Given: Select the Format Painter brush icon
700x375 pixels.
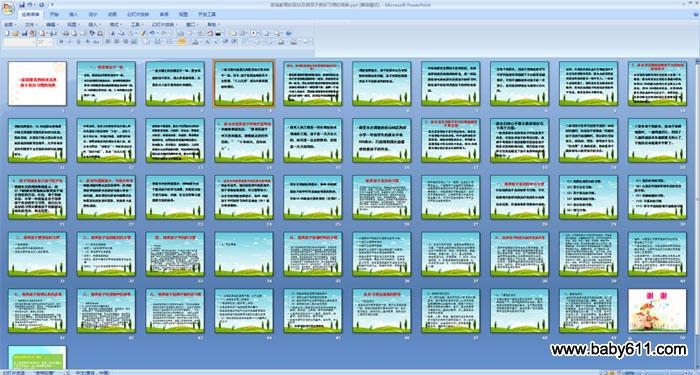Looking at the screenshot, I should [x=143, y=33].
